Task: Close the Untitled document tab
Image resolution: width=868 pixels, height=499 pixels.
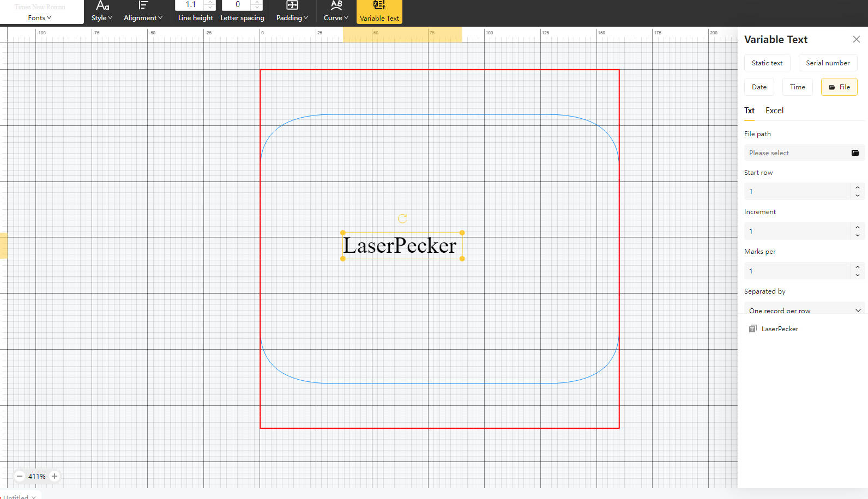Action: click(34, 497)
